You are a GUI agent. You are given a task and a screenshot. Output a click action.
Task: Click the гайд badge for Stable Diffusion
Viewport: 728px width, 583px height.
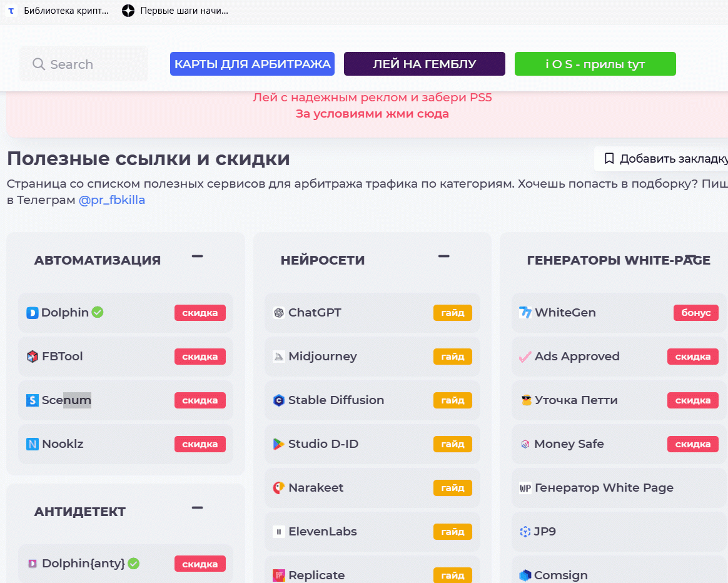pos(453,400)
